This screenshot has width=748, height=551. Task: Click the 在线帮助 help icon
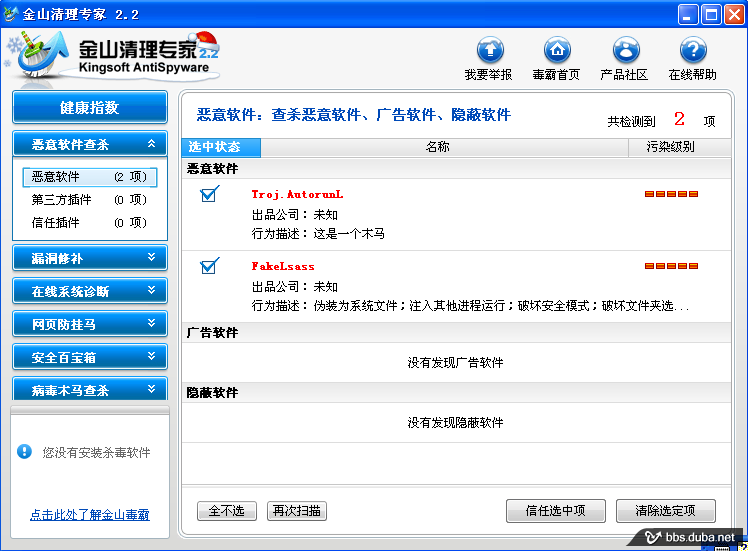coord(693,50)
